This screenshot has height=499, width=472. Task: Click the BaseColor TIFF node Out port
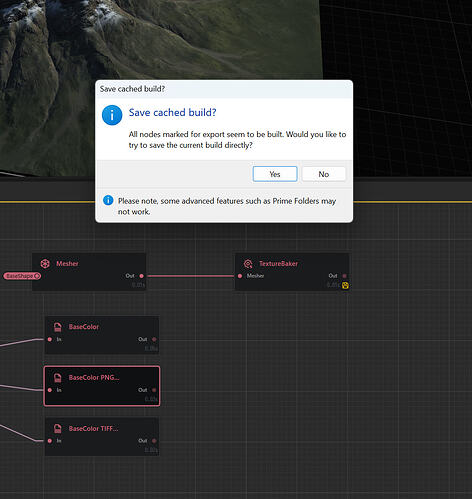(x=154, y=440)
